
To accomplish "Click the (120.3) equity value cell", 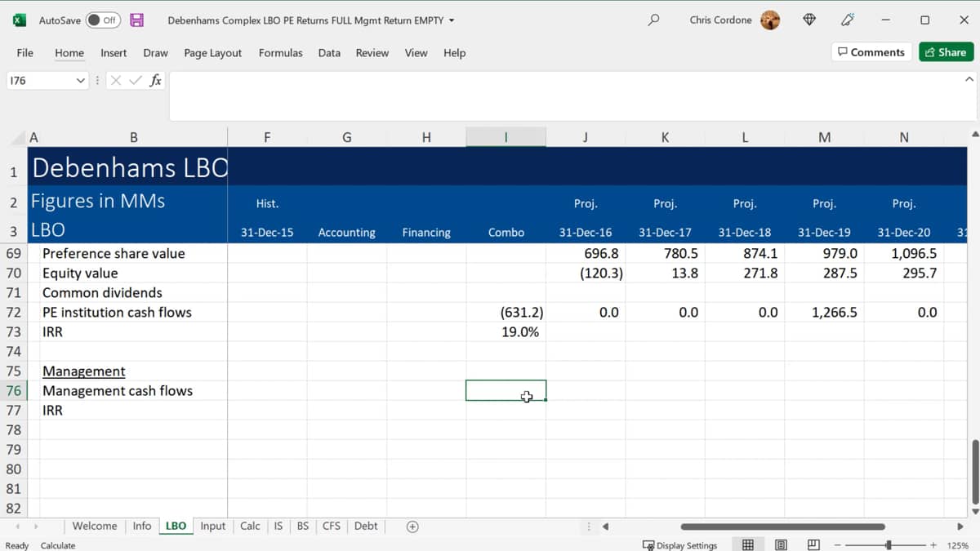I will [x=586, y=273].
